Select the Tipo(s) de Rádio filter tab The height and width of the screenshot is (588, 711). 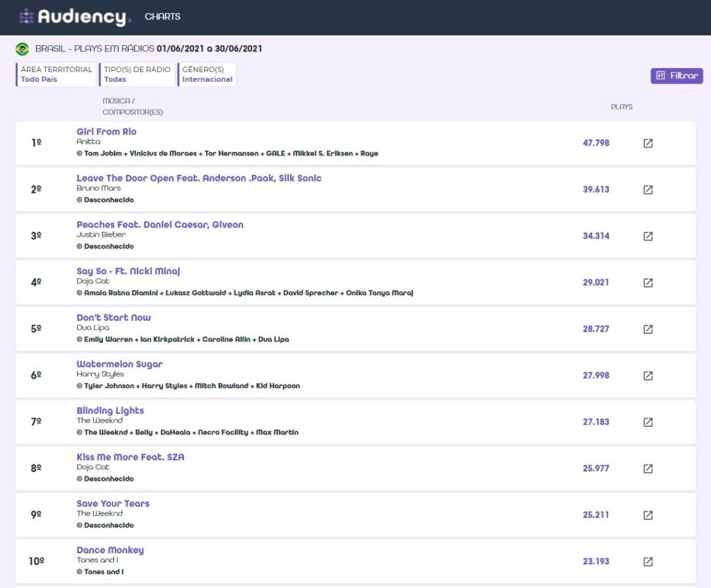click(137, 74)
